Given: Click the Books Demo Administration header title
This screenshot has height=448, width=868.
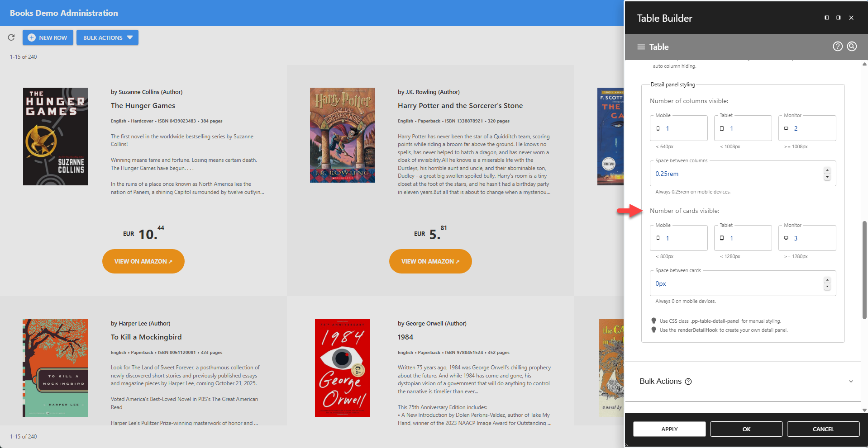Looking at the screenshot, I should (x=64, y=13).
